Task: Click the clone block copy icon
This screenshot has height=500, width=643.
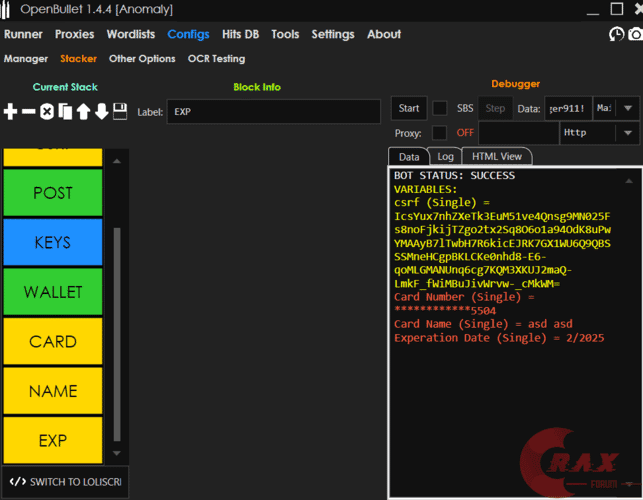Action: click(65, 111)
